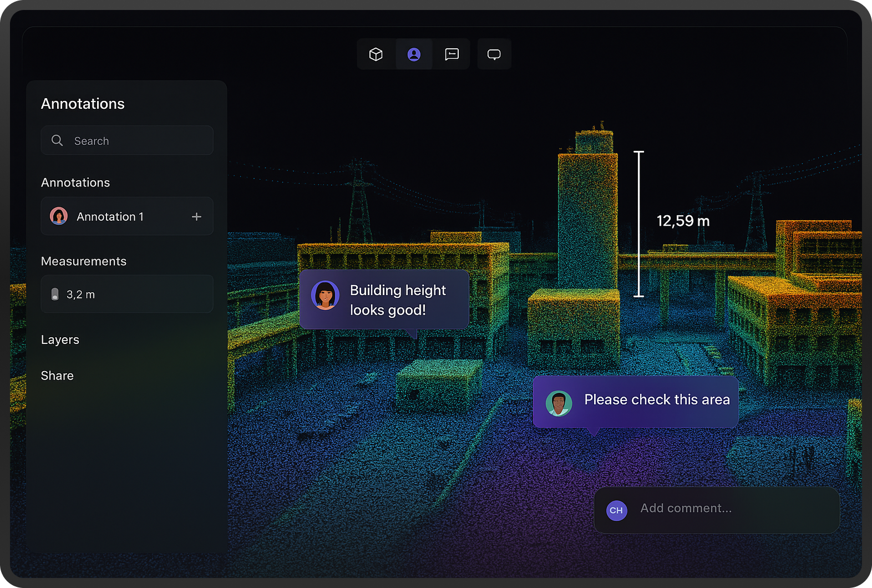Viewport: 872px width, 588px height.
Task: Click avatar in Building height comment
Action: click(325, 295)
